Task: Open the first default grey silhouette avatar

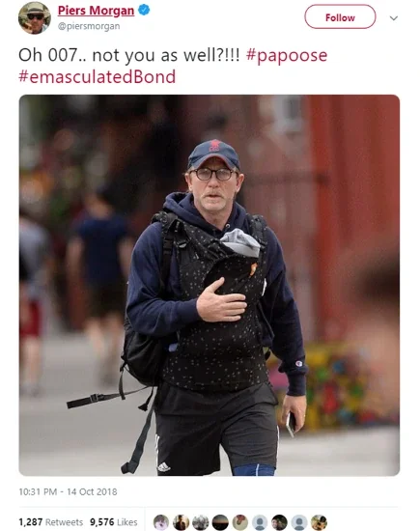Action: point(260,522)
